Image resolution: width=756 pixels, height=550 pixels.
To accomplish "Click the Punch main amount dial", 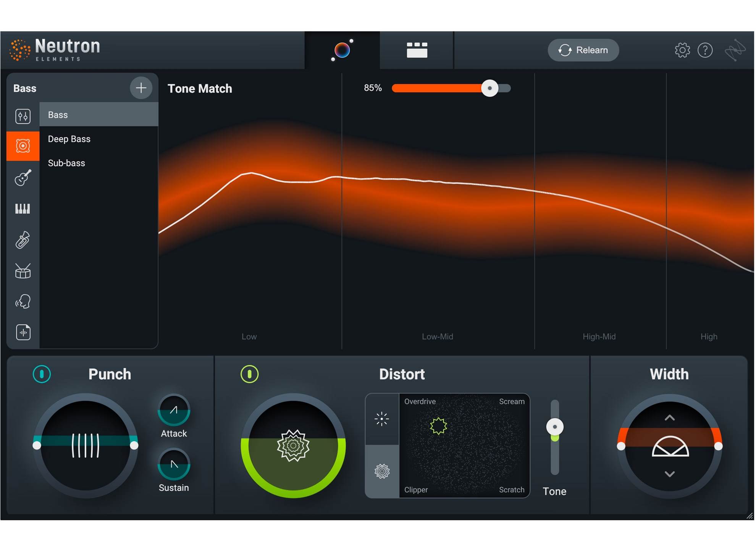I will 85,446.
